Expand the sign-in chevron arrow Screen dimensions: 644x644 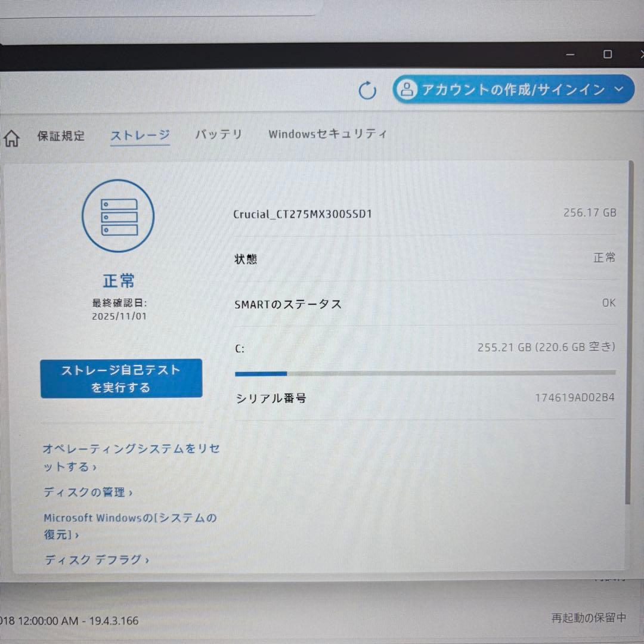click(619, 90)
